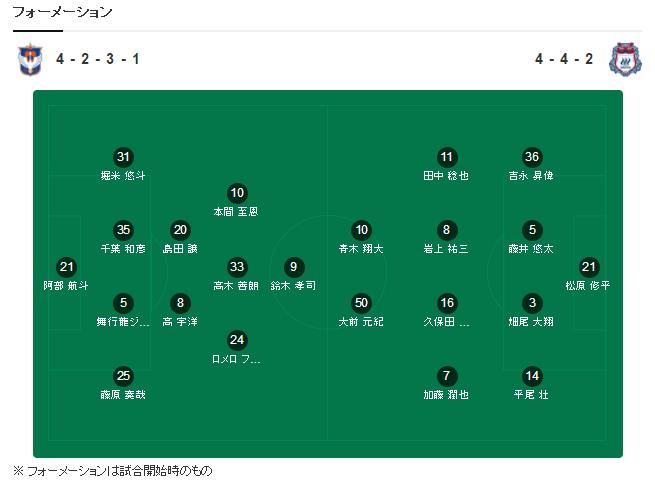Image resolution: width=655 pixels, height=486 pixels.
Task: Select number 3 badge for 畑尾 大翔
Action: click(532, 303)
